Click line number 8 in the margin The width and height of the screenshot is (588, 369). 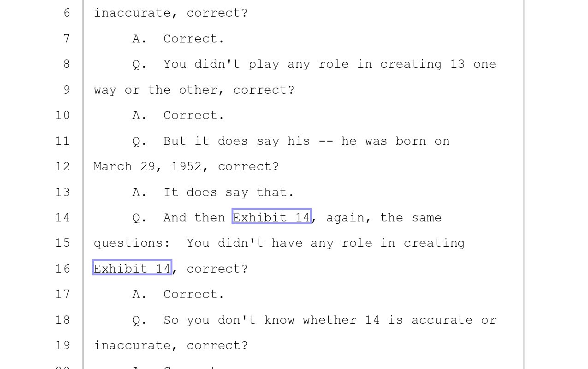(67, 64)
